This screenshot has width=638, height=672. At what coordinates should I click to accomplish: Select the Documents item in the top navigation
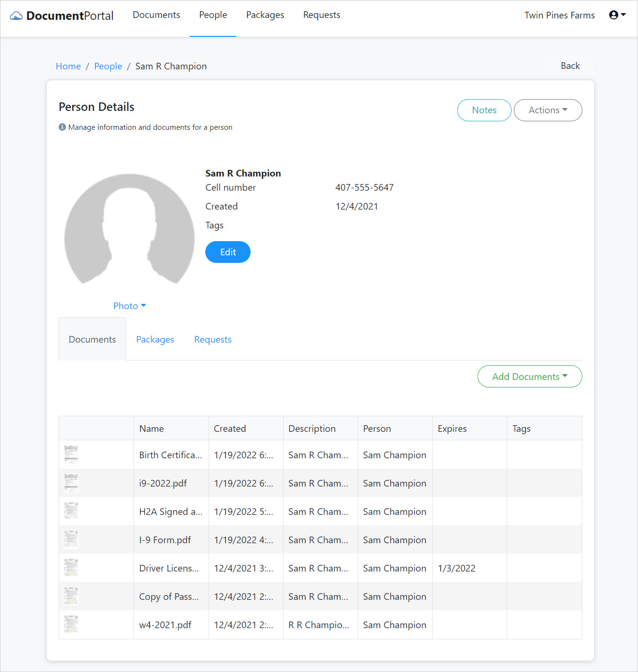(x=156, y=15)
